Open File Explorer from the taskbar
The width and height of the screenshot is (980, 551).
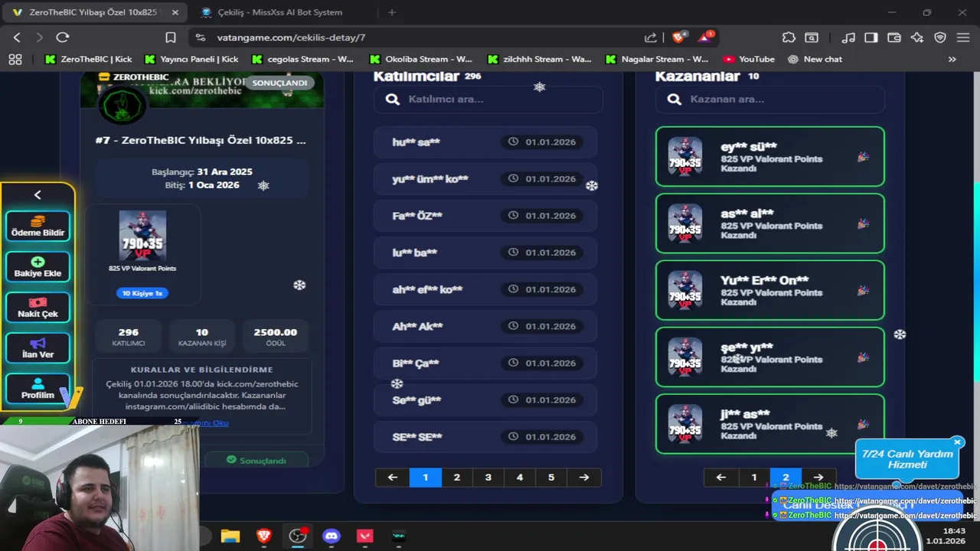[230, 536]
